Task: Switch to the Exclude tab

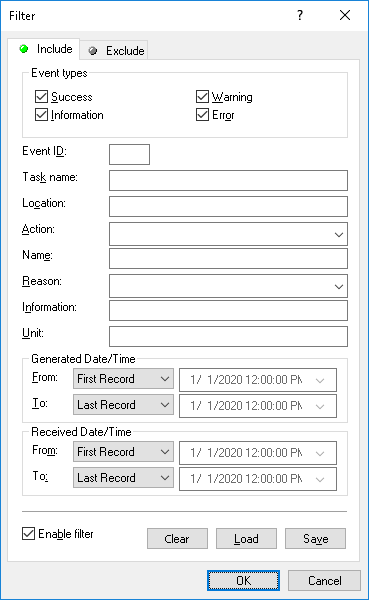Action: point(114,51)
